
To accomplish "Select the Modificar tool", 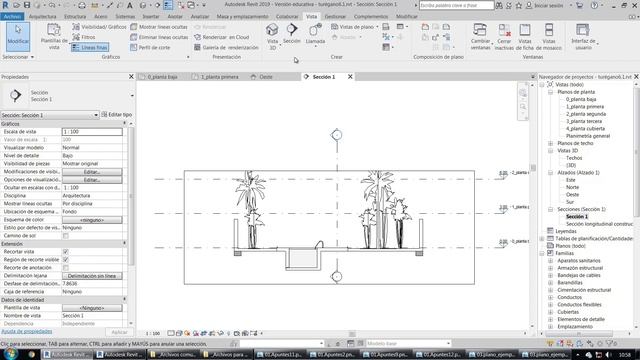I will tap(18, 36).
